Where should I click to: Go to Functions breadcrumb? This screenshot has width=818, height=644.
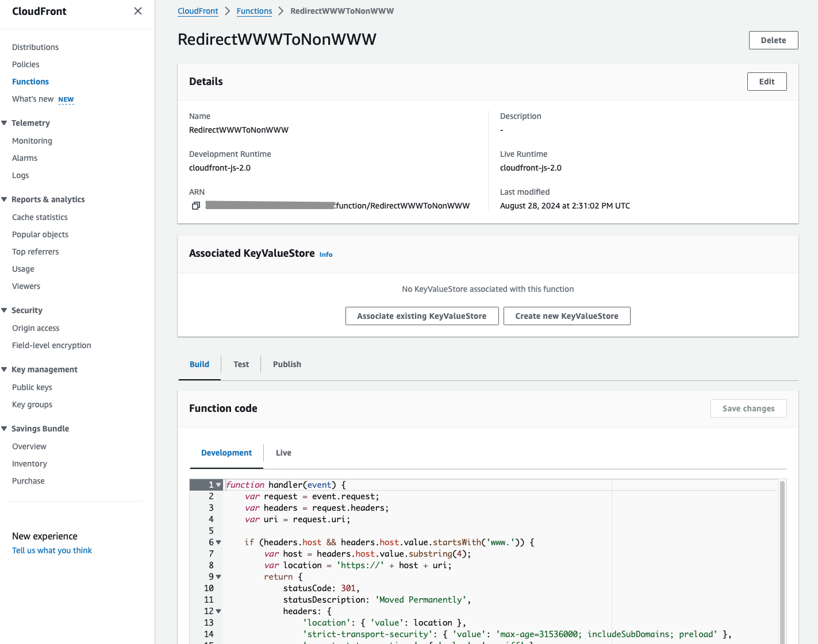(254, 11)
